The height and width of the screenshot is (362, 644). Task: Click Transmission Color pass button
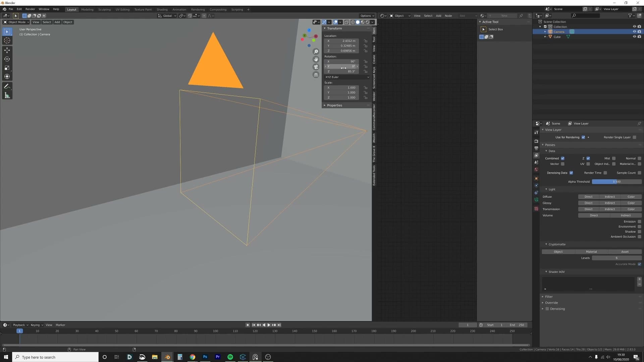[631, 209]
